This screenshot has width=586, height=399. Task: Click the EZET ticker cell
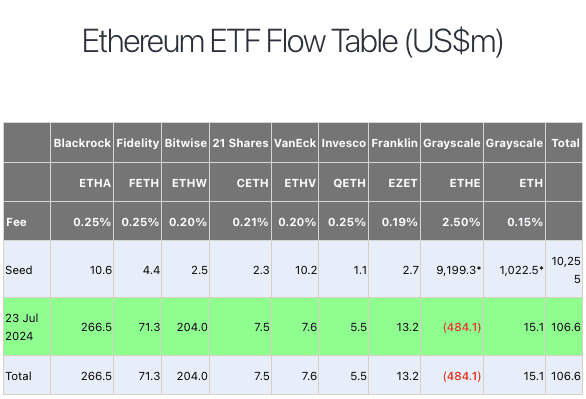394,183
